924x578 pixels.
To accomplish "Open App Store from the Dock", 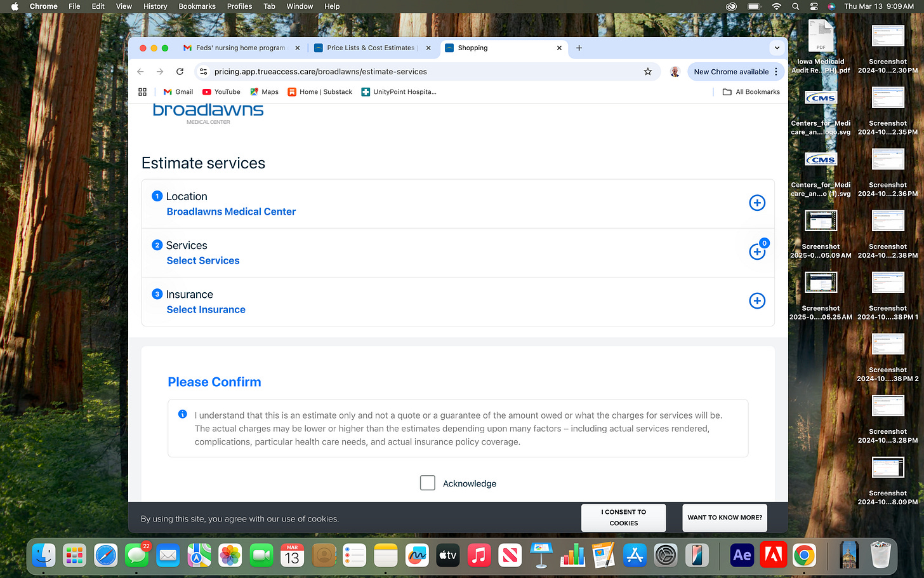I will pos(635,556).
